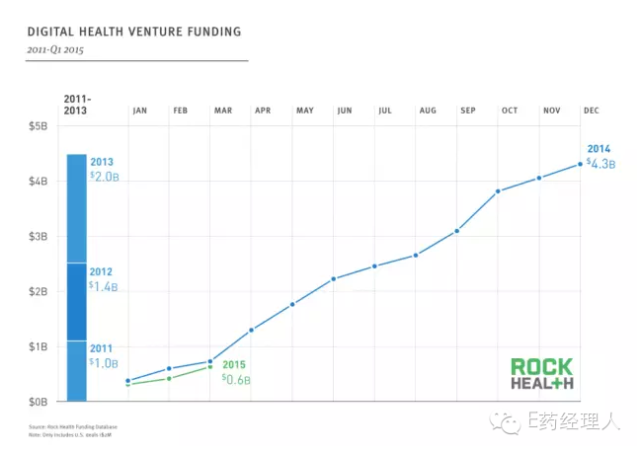Click the June 2014 data point
Viewport: 640px width, 453px height.
coord(334,279)
